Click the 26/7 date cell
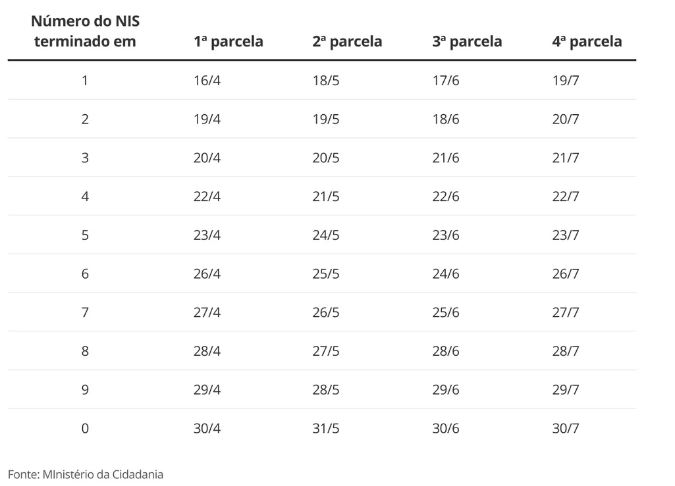This screenshot has height=486, width=675. pyautogui.click(x=565, y=274)
